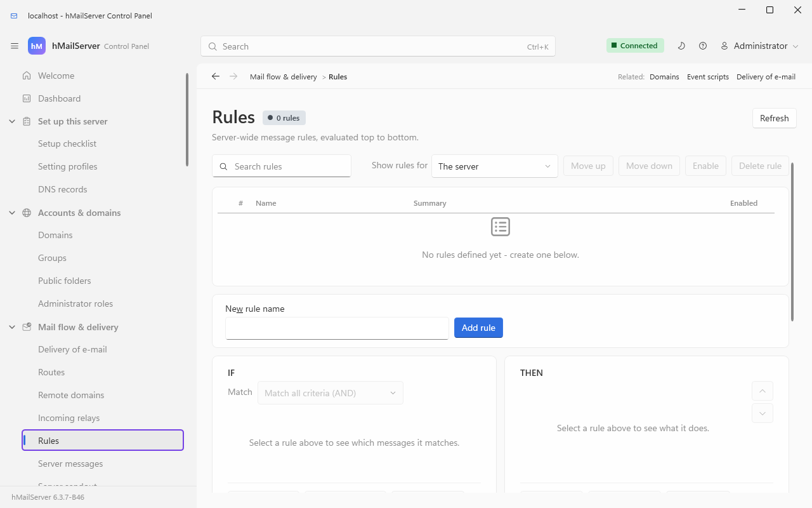
Task: Open Incoming relays page
Action: (69, 418)
